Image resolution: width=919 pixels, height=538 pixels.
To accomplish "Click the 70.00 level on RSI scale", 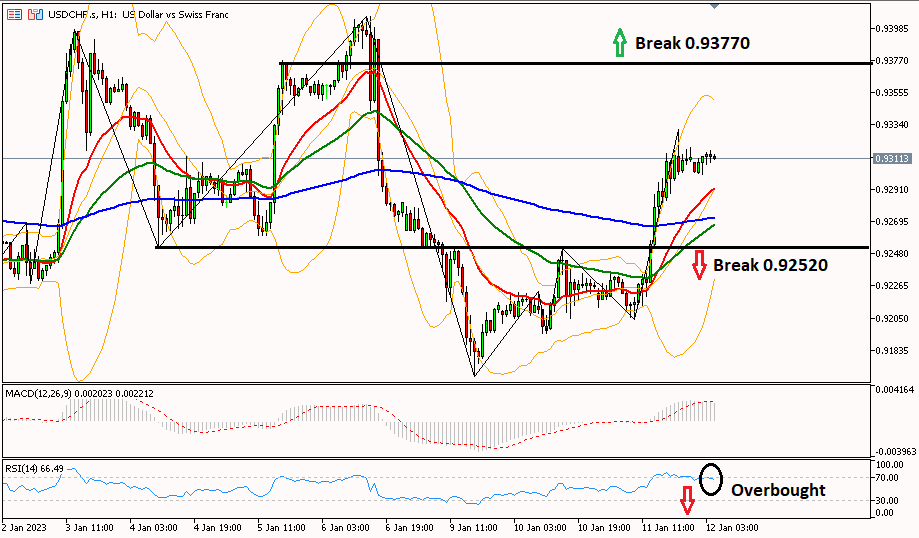I will 889,478.
